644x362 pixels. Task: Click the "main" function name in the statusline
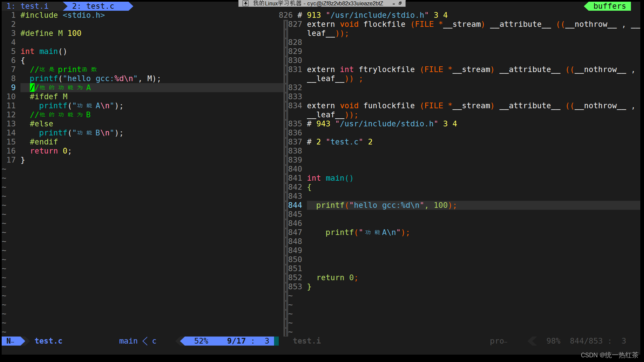[x=128, y=341]
